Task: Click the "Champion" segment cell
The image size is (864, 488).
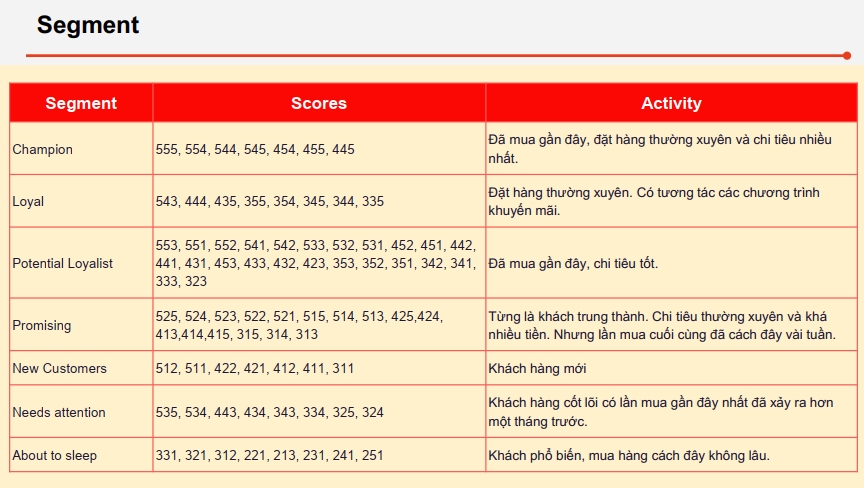Action: [43, 149]
